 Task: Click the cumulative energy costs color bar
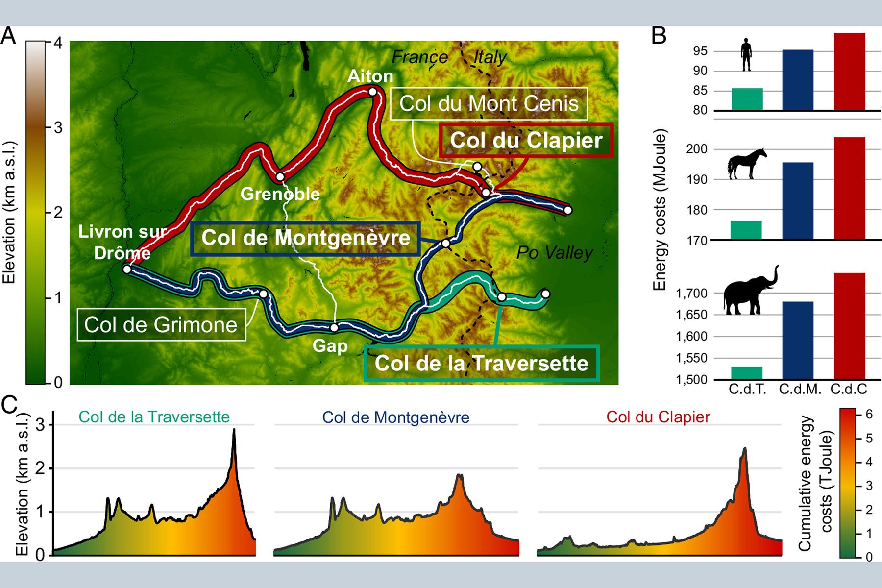click(x=848, y=483)
